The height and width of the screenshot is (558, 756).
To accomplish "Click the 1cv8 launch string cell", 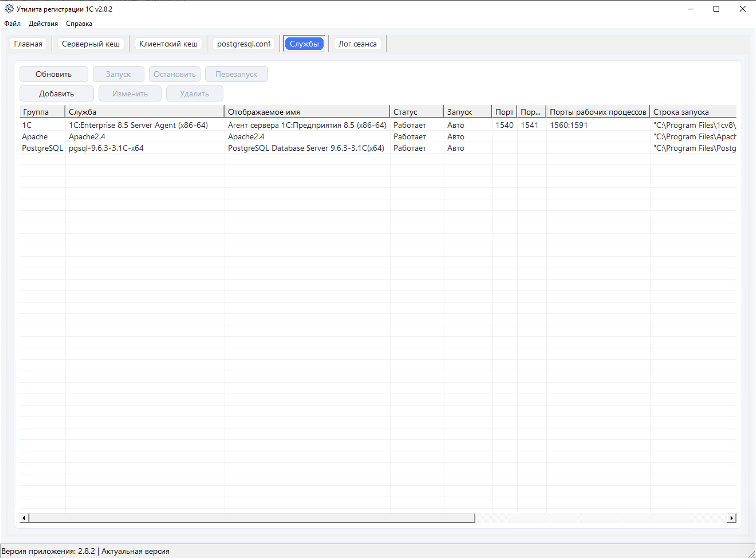I will 694,125.
